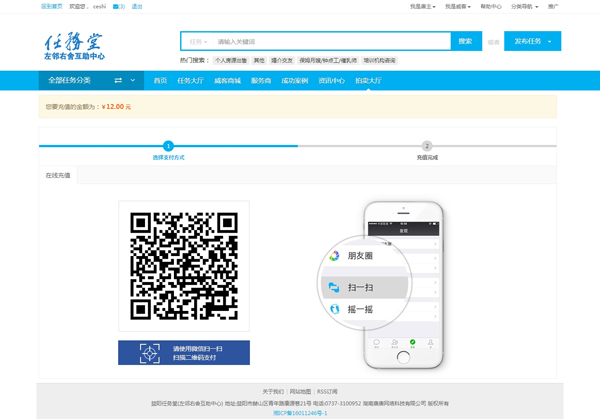Viewport: 600px width, 419px height.
Task: Tap the contacts icon in phone tab bar
Action: tap(395, 342)
